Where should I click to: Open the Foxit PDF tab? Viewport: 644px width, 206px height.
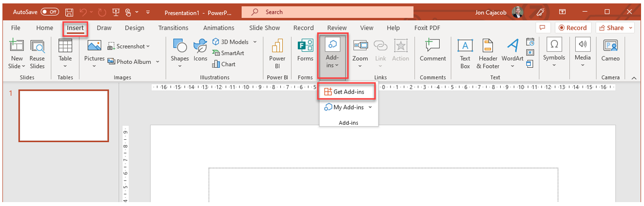(427, 28)
